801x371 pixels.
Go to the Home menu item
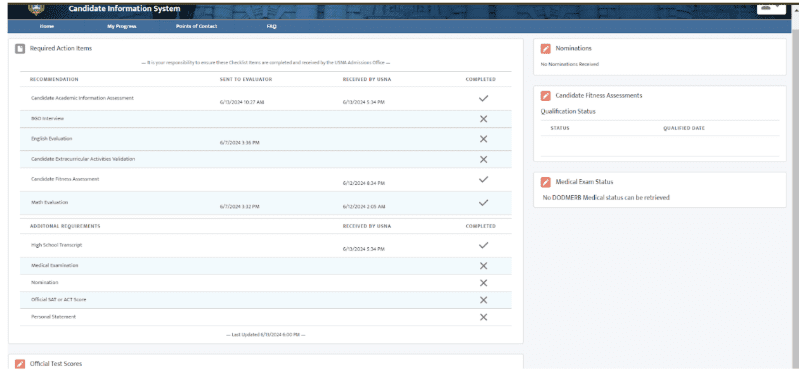coord(46,27)
